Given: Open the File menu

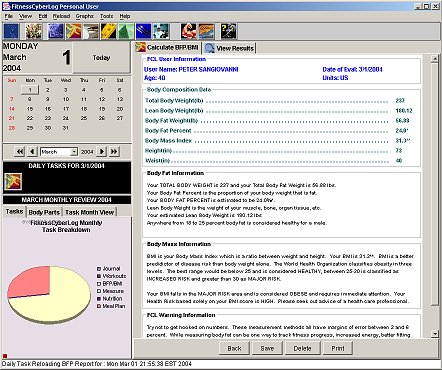Looking at the screenshot, I should [x=8, y=16].
